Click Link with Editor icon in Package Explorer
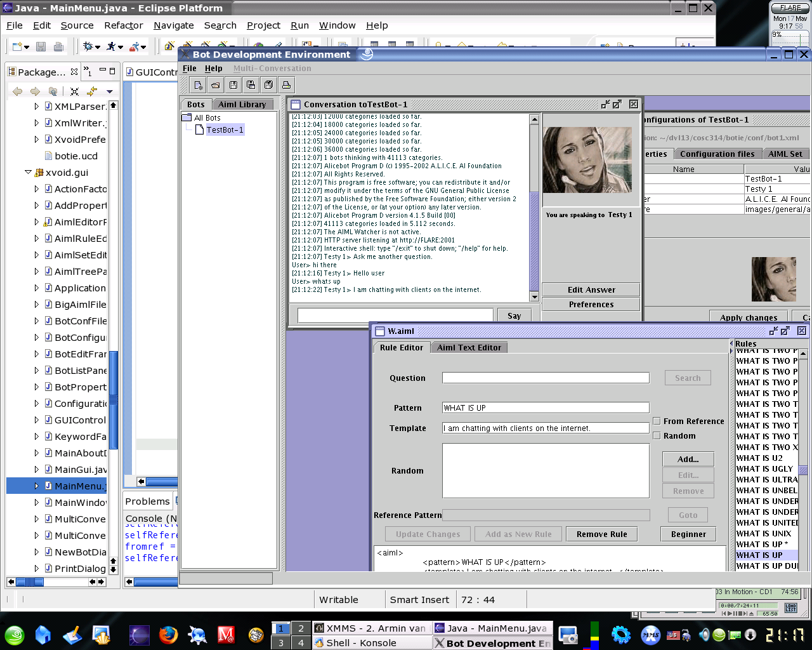812x650 pixels. point(92,91)
